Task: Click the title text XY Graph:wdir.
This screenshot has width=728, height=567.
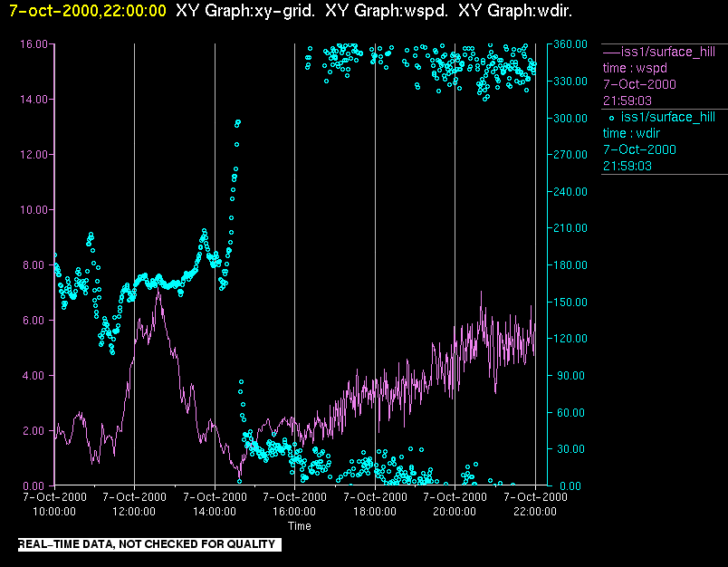Action: click(x=515, y=11)
